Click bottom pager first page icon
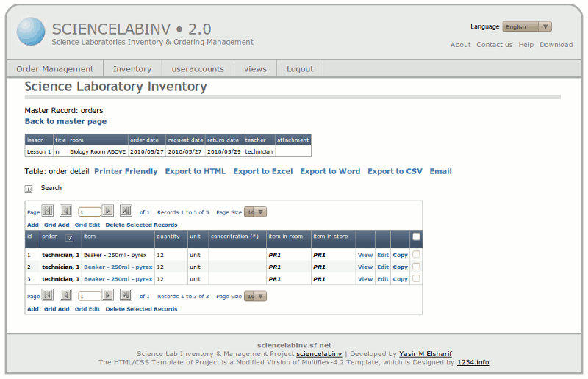Screen dimensions: 588x379 [x=48, y=295]
